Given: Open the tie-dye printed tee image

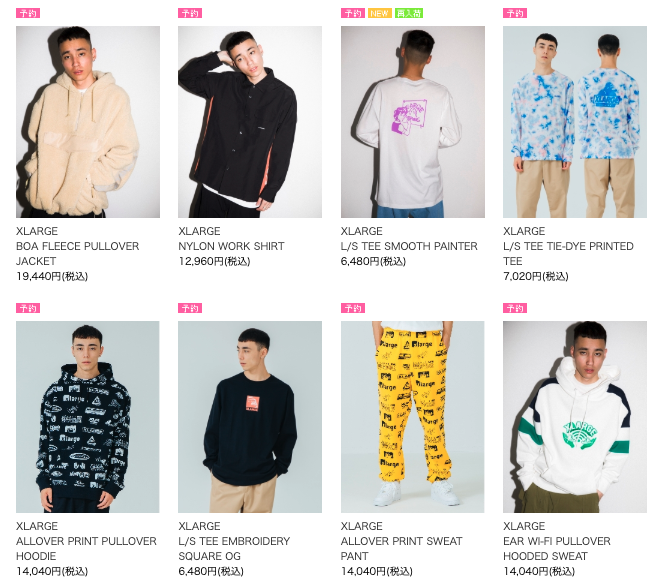Looking at the screenshot, I should (575, 122).
